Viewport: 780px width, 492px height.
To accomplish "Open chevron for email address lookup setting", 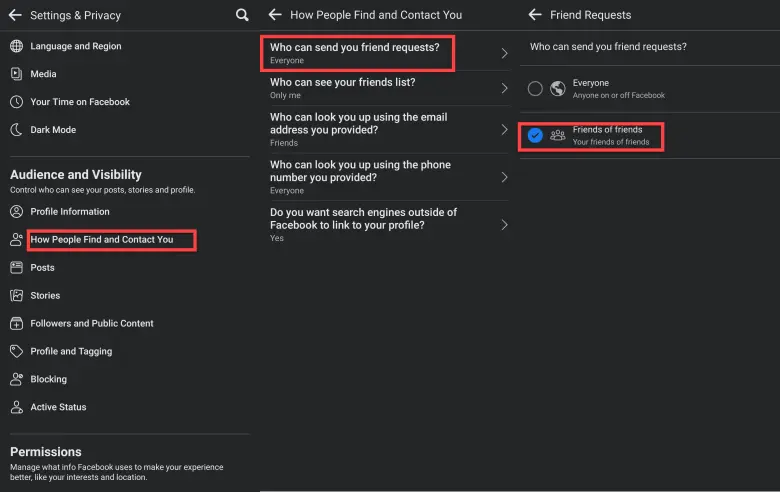I will (504, 129).
